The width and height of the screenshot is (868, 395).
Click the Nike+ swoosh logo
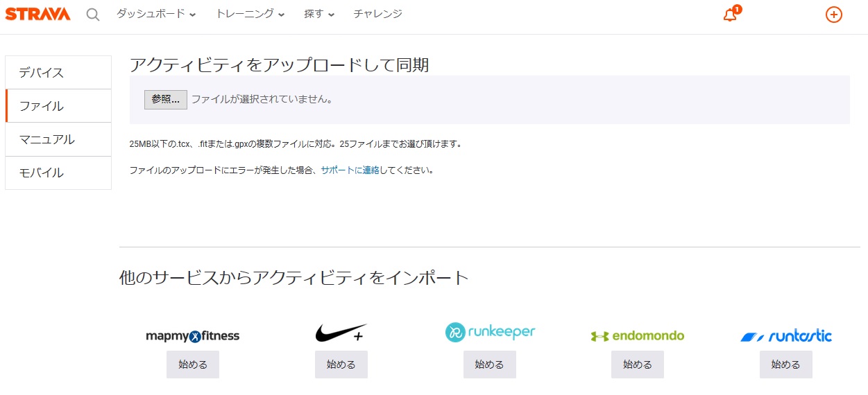point(341,333)
